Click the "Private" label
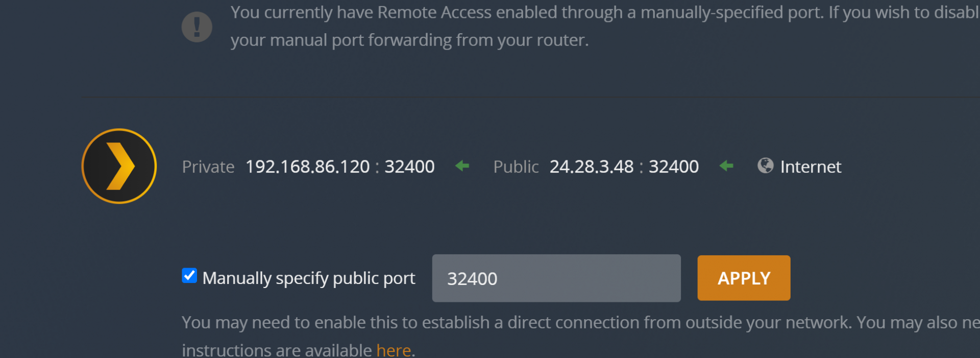The image size is (980, 358). (x=208, y=167)
